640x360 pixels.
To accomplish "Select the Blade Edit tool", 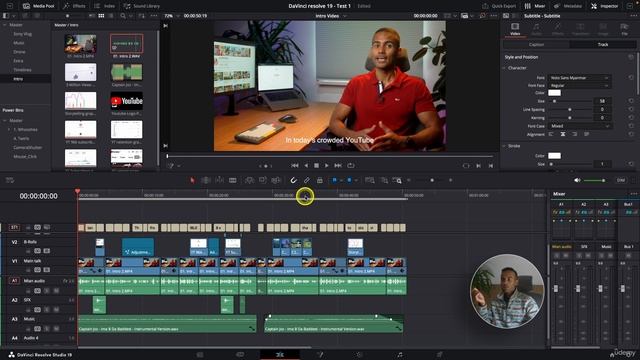I will tap(233, 180).
